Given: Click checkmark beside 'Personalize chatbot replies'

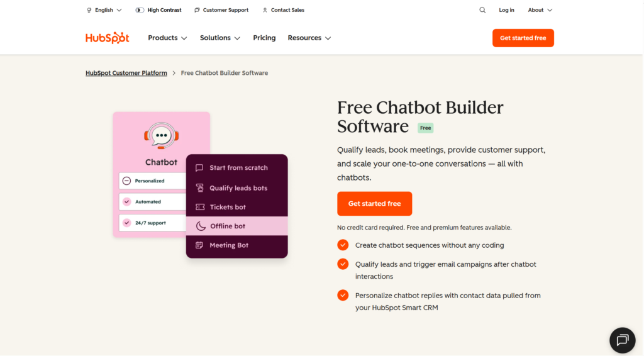Looking at the screenshot, I should (343, 295).
